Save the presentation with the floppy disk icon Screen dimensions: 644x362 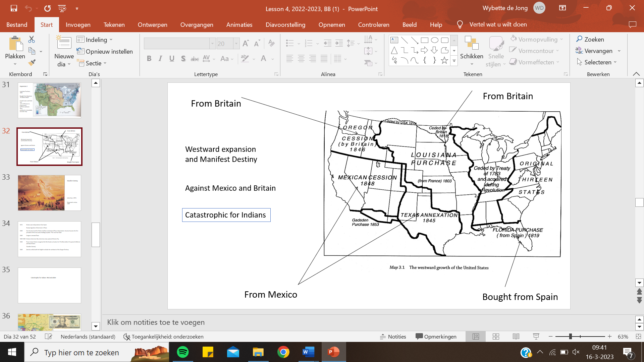coord(14,8)
